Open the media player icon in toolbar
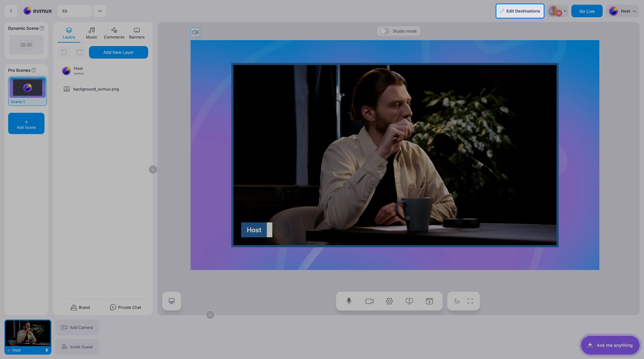This screenshot has width=644, height=359. (x=429, y=301)
